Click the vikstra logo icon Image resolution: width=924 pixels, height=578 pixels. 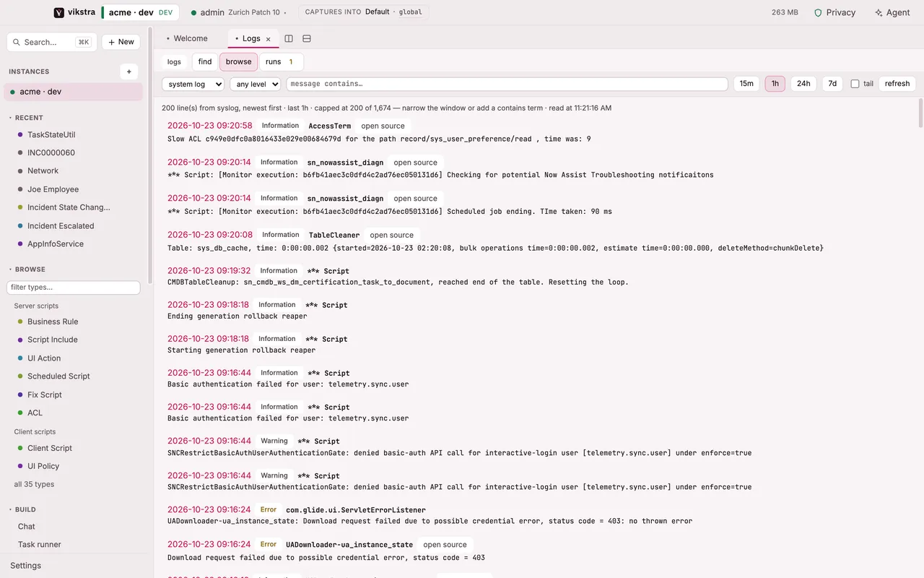click(x=59, y=12)
